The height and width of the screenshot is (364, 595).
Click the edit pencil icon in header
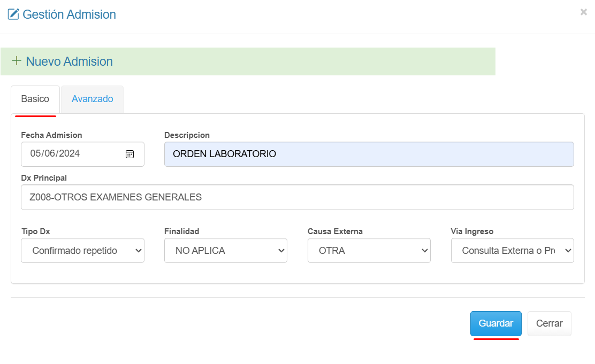click(x=13, y=14)
